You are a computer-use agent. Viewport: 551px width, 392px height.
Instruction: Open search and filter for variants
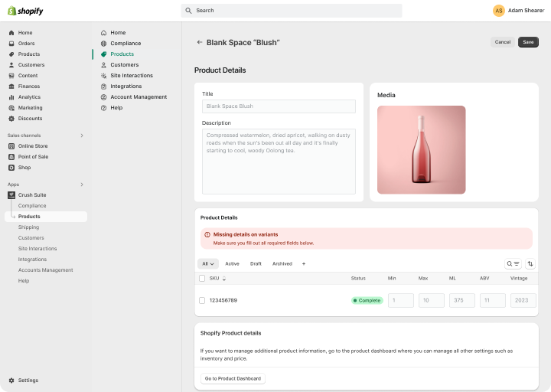tap(513, 263)
